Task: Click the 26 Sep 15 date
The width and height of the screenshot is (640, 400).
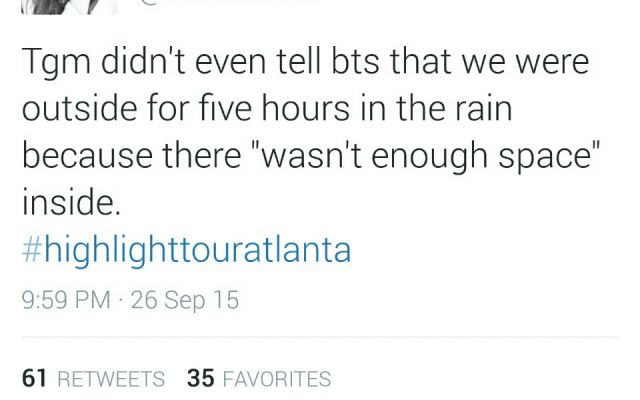Action: click(x=185, y=300)
